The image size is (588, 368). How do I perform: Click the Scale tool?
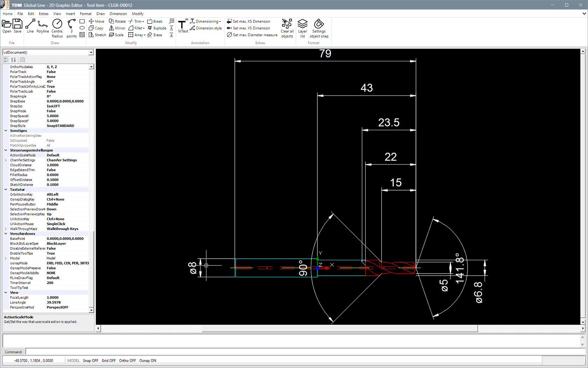point(116,35)
